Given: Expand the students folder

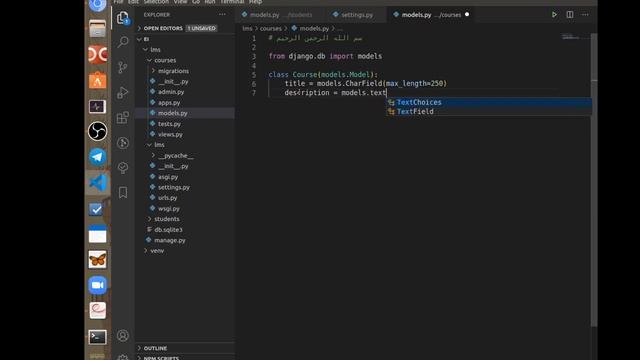Looking at the screenshot, I should click(x=167, y=219).
